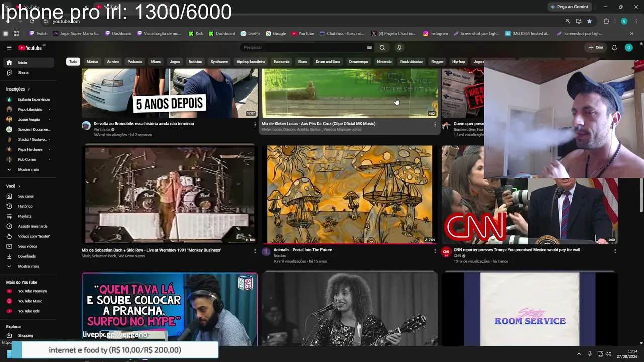This screenshot has height=362, width=644.
Task: Open the Instagram bookmark
Action: pos(435,34)
